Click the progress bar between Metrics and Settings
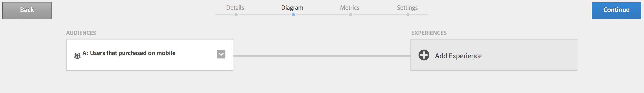644x93 pixels. pos(379,15)
